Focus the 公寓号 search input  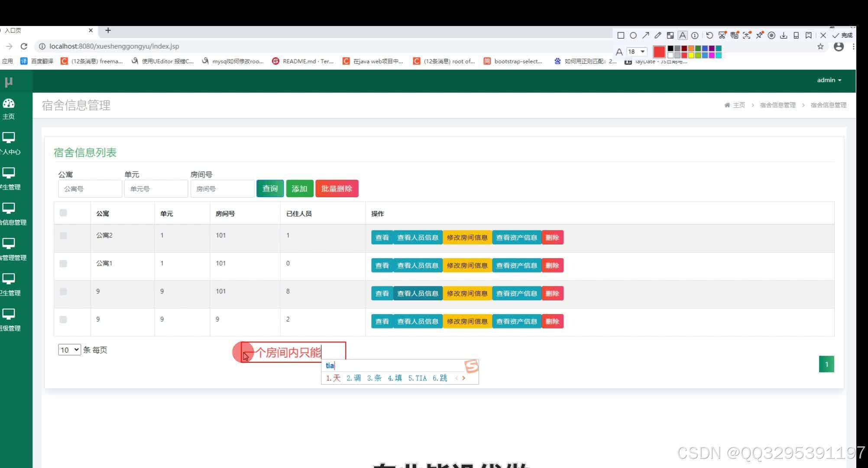(90, 188)
